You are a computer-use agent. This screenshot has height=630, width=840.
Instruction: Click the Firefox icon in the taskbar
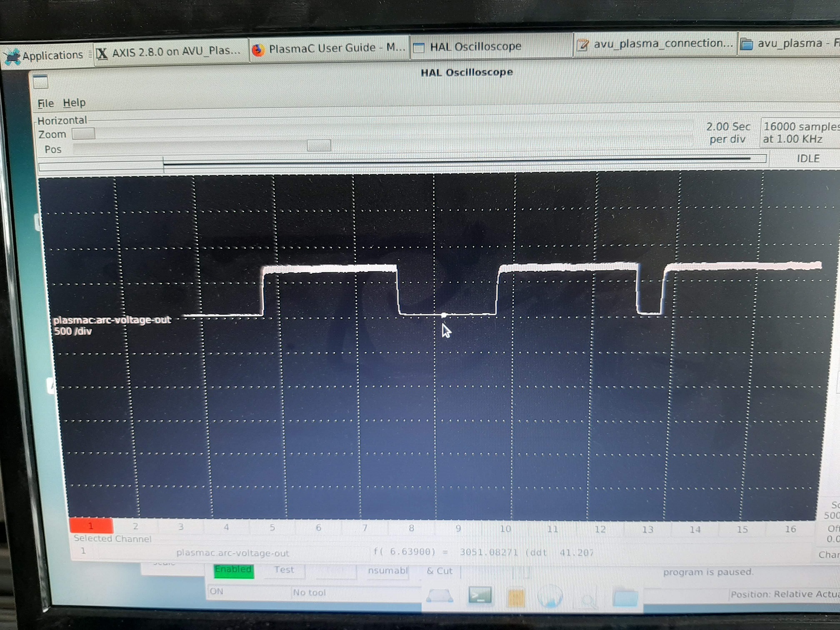click(258, 50)
